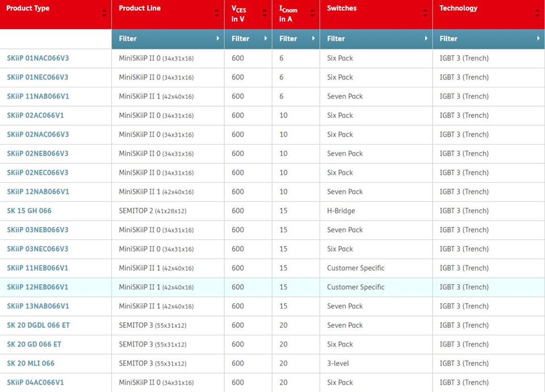Open product SKiiP 01NEC066V3

click(x=37, y=77)
